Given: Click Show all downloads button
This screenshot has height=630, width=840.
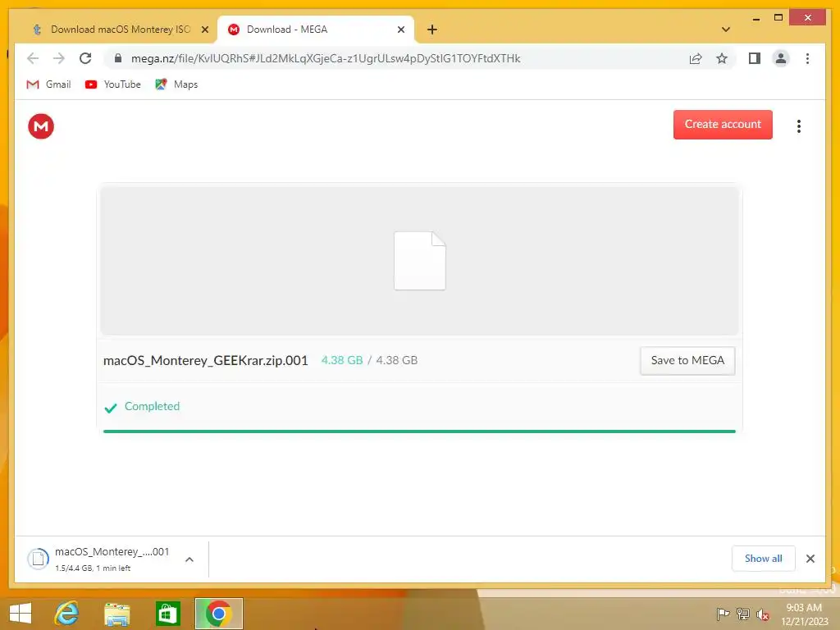Looking at the screenshot, I should pyautogui.click(x=764, y=558).
